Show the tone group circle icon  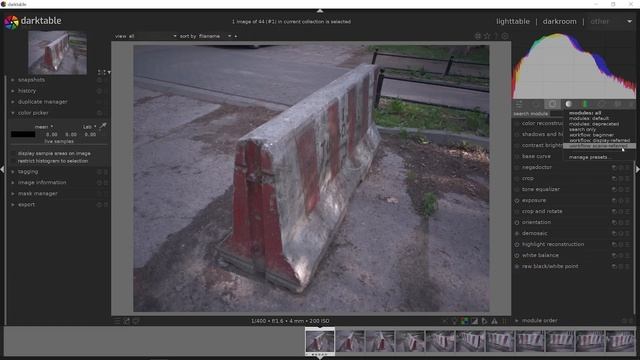[569, 104]
